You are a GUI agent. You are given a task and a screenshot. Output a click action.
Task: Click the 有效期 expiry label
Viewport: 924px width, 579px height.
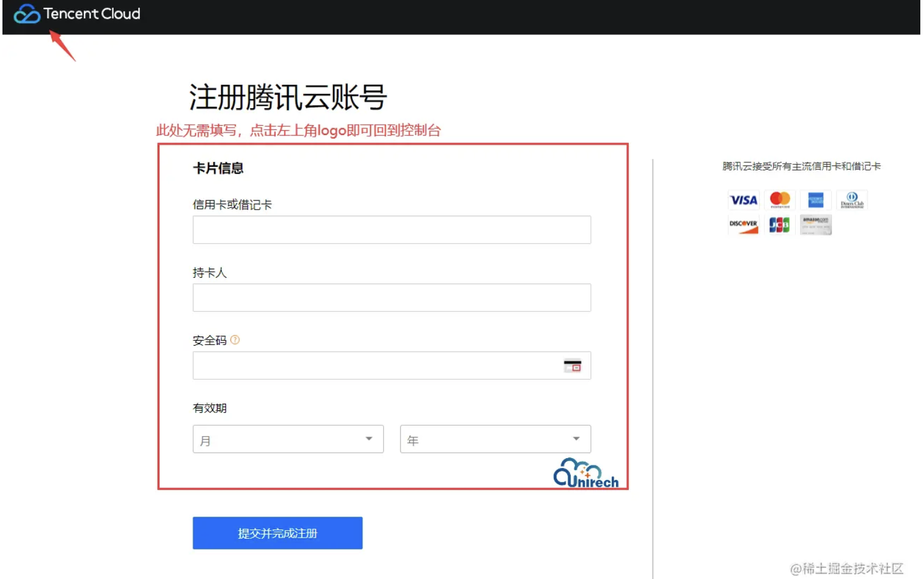tap(210, 408)
